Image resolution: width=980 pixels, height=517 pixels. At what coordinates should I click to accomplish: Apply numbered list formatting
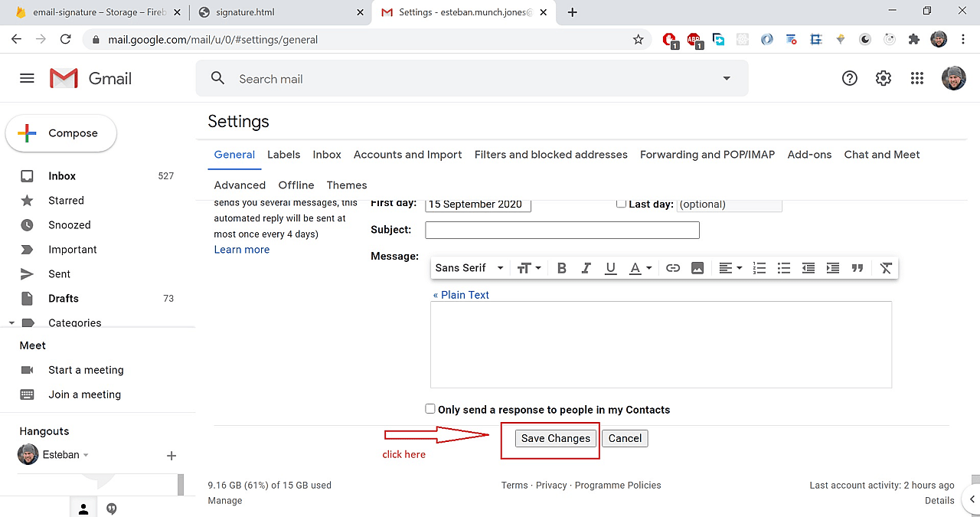point(759,268)
